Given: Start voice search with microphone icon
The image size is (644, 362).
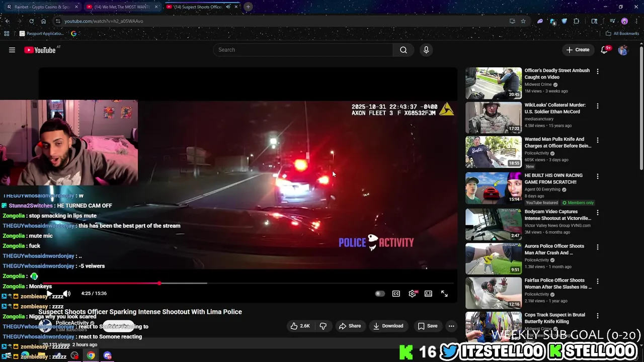Looking at the screenshot, I should tap(426, 50).
